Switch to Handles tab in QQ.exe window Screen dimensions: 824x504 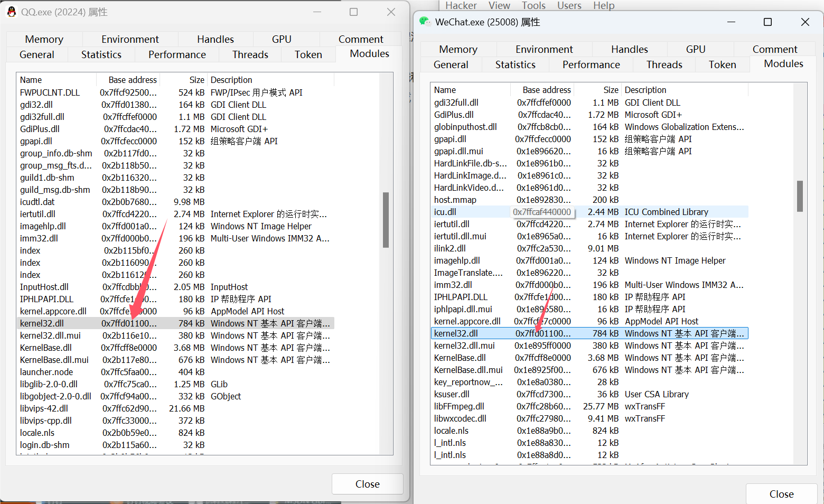[x=216, y=39]
